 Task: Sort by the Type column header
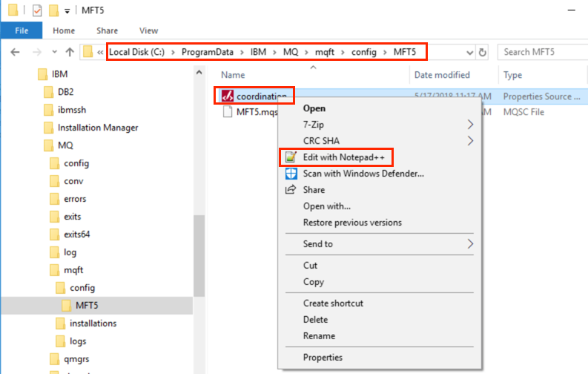coord(512,75)
